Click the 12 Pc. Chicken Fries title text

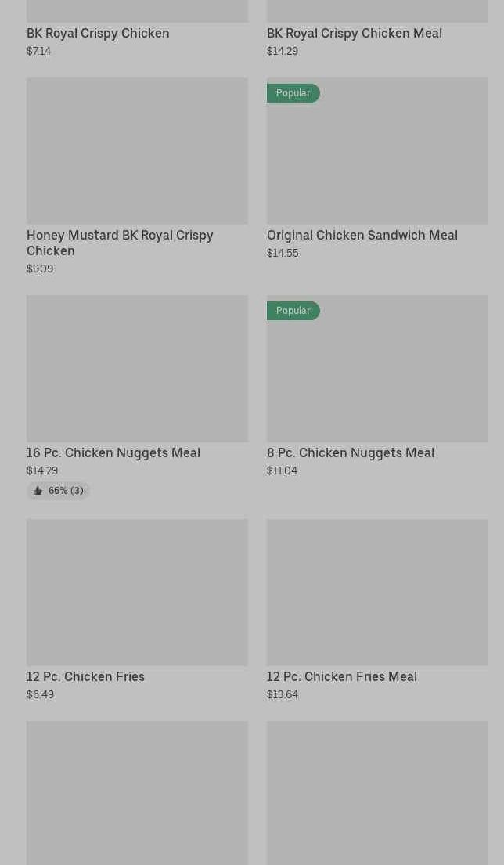(x=85, y=676)
